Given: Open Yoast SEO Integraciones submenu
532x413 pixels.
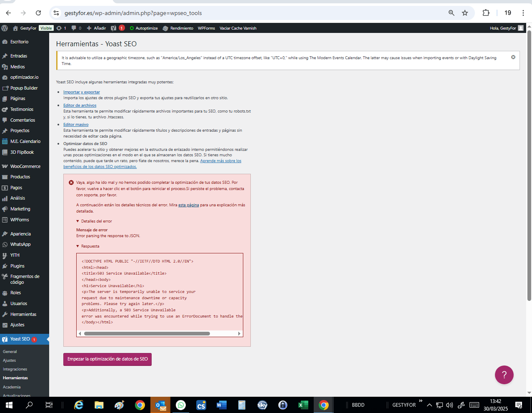Looking at the screenshot, I should 15,369.
